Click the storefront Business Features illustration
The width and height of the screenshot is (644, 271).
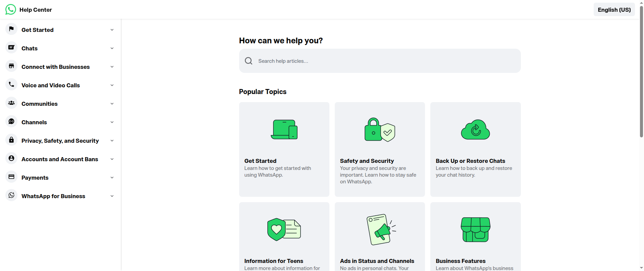(x=475, y=229)
